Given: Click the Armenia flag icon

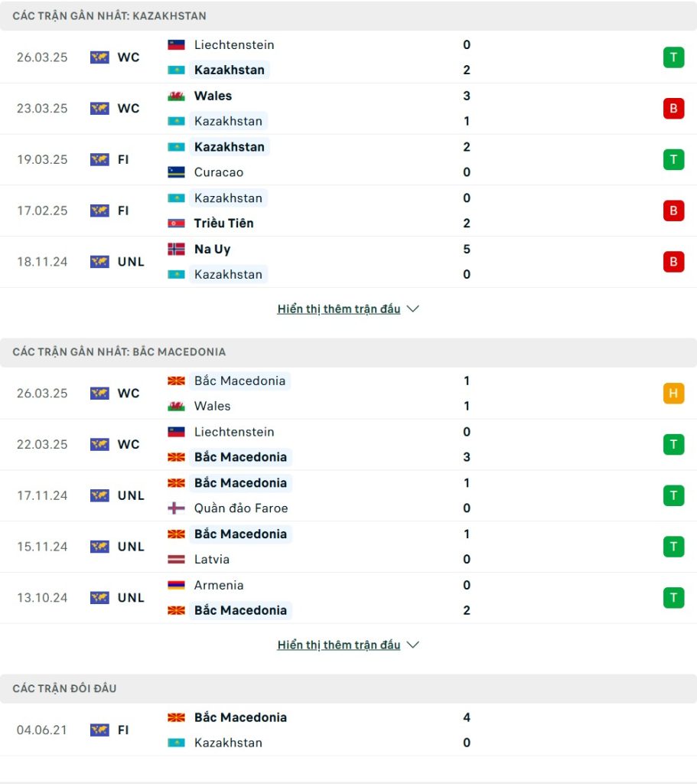Looking at the screenshot, I should [x=176, y=585].
